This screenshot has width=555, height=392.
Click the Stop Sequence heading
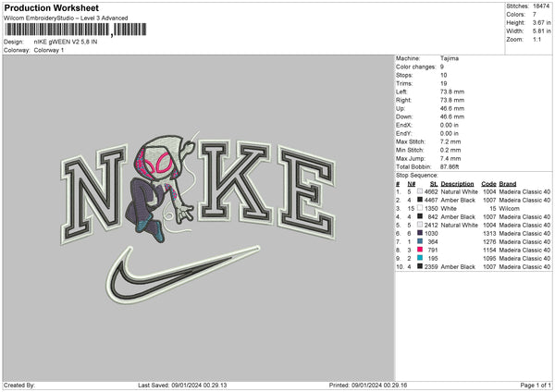coord(416,176)
